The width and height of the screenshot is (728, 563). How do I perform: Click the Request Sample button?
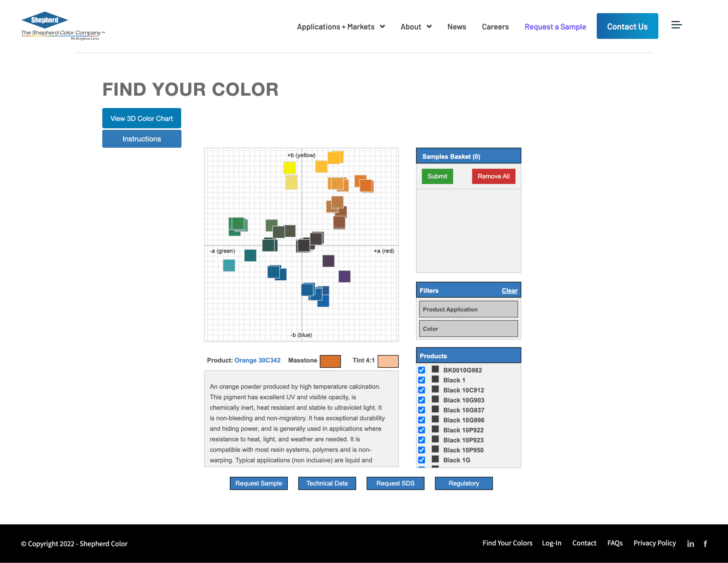coord(258,483)
